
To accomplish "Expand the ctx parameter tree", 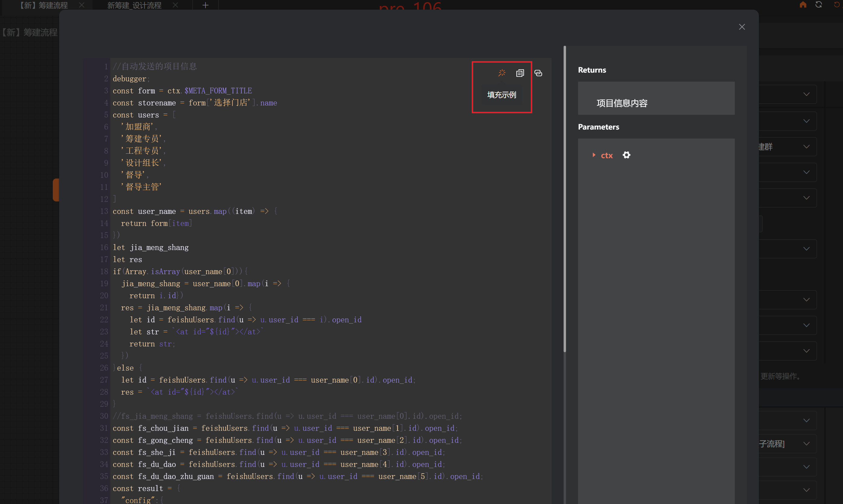I will 594,155.
